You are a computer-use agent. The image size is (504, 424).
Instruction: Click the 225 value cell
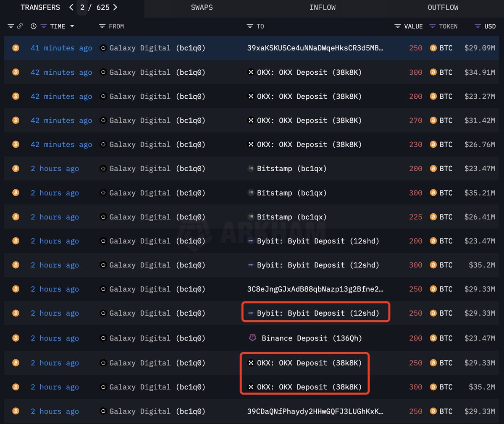(416, 217)
